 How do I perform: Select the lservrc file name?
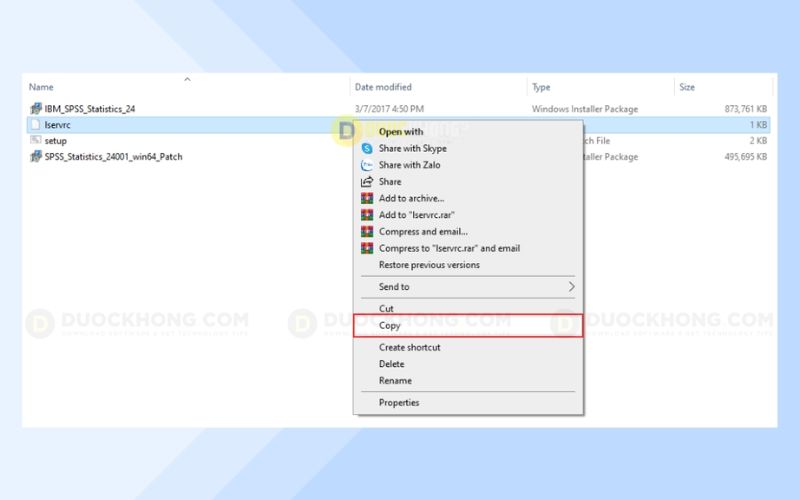(57, 124)
